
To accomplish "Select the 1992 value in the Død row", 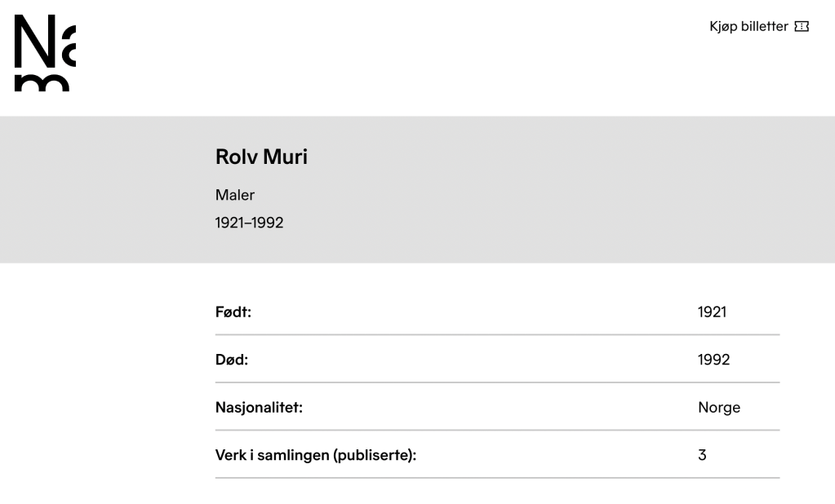I will click(713, 360).
